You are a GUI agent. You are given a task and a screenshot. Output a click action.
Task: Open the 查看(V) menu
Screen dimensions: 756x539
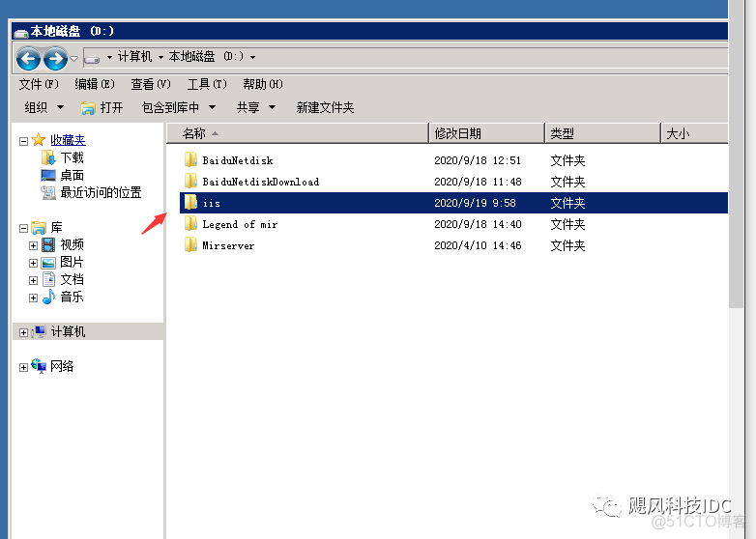(151, 84)
